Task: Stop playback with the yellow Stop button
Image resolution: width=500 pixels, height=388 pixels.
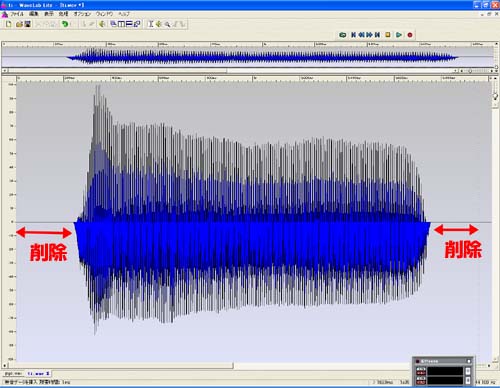Action: (388, 35)
